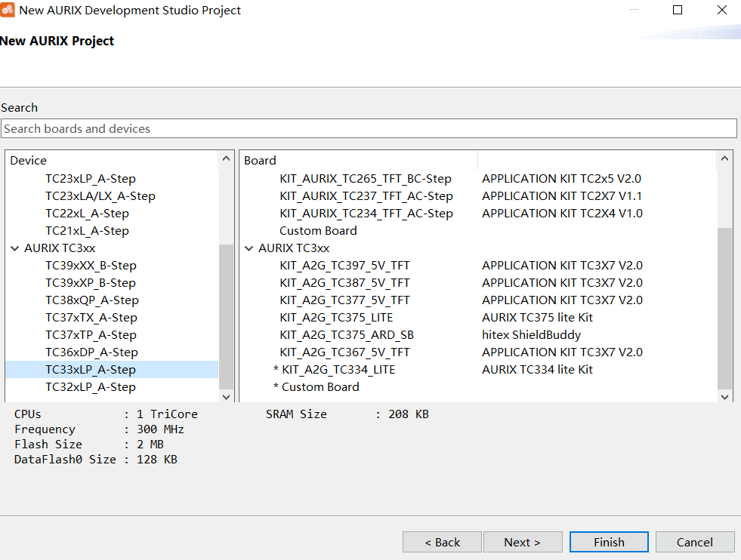Select device TC23xLA/LX_A-Step
The width and height of the screenshot is (741, 560).
click(100, 196)
